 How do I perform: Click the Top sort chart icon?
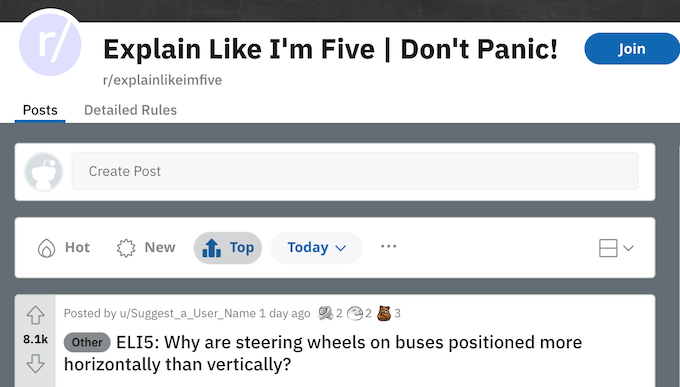(x=212, y=248)
